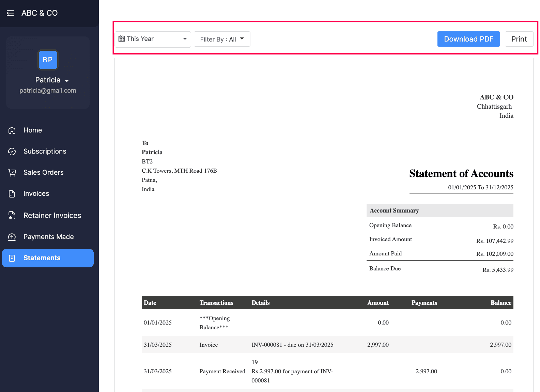Screen dimensions: 540x392
Task: Click the Retainer Invoices icon
Action: [x=12, y=216]
